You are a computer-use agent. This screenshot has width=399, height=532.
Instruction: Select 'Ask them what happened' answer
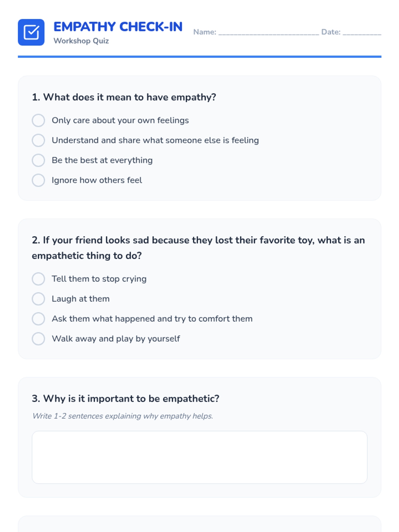[x=38, y=319]
